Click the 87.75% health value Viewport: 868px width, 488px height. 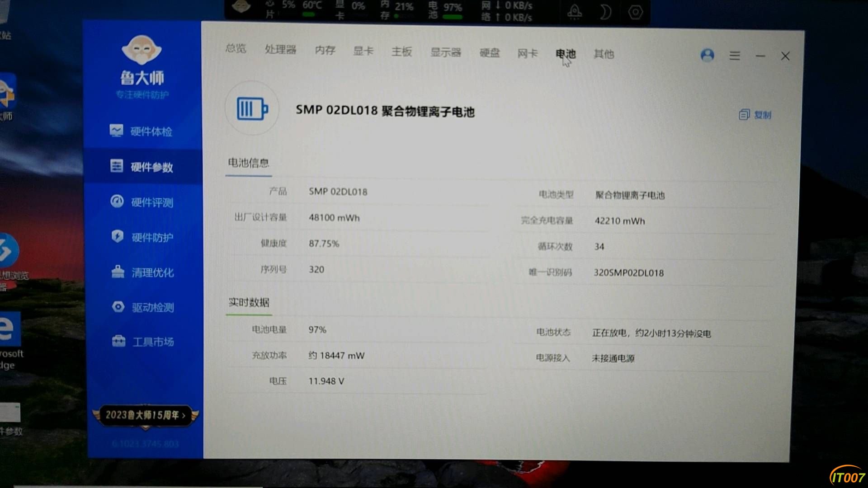pyautogui.click(x=324, y=244)
